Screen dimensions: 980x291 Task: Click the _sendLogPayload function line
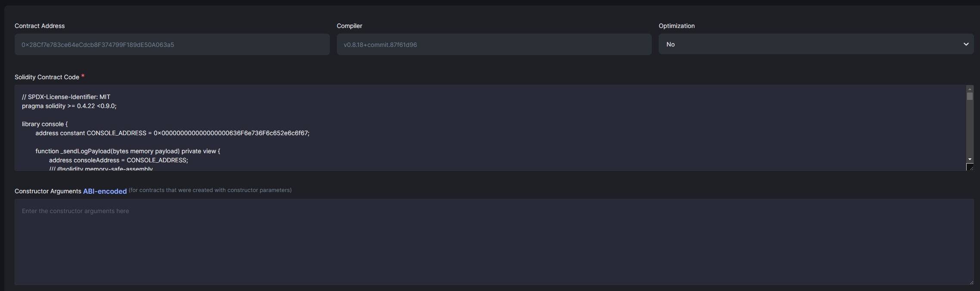[128, 151]
